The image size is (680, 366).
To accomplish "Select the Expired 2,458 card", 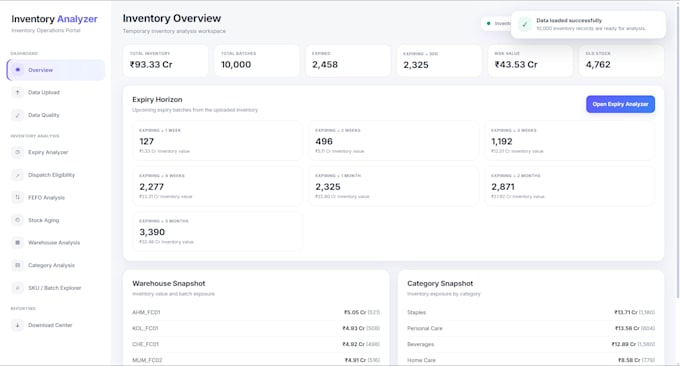I will click(348, 61).
